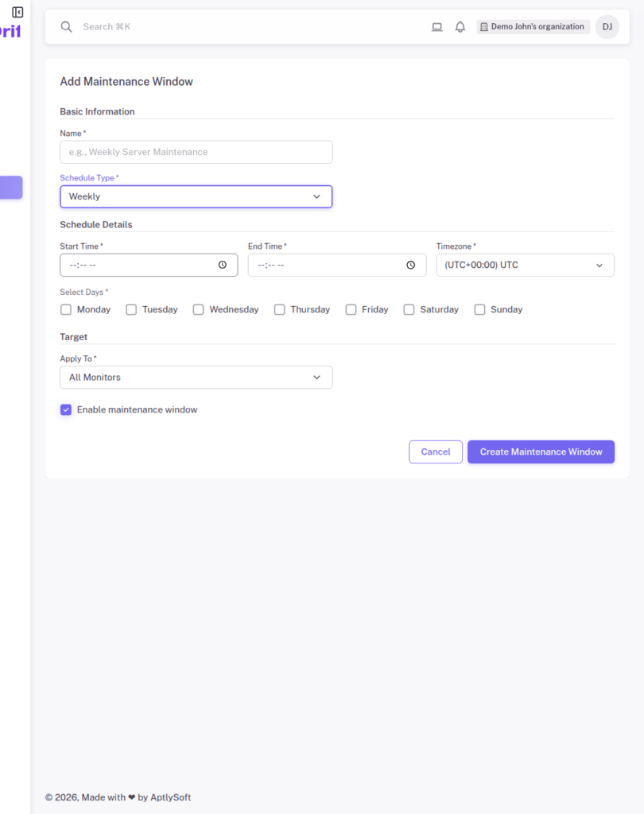Open the notifications bell

click(460, 26)
